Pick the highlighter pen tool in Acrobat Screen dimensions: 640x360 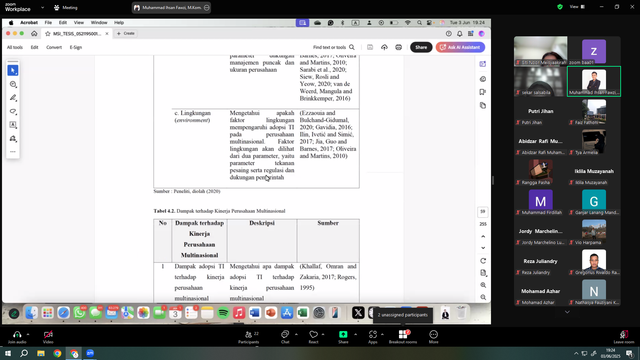[x=13, y=98]
